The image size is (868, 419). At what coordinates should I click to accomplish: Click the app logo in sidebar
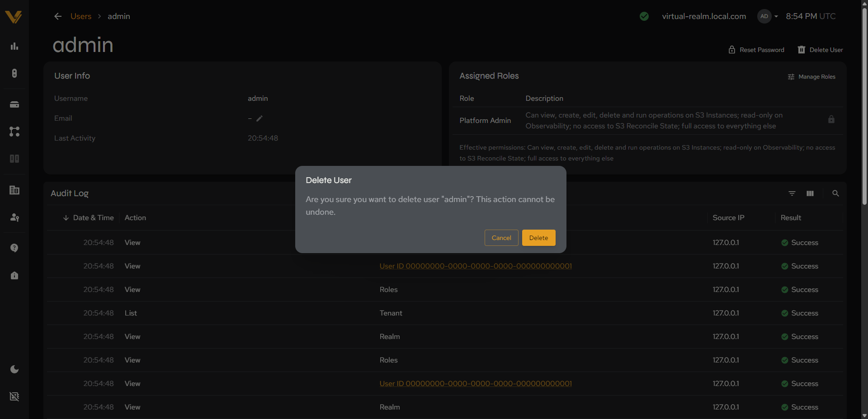(x=14, y=17)
